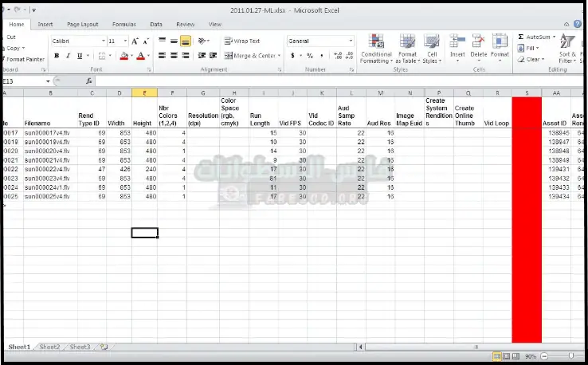This screenshot has width=588, height=365.
Task: Click the Increase Font Size icon
Action: coord(135,41)
